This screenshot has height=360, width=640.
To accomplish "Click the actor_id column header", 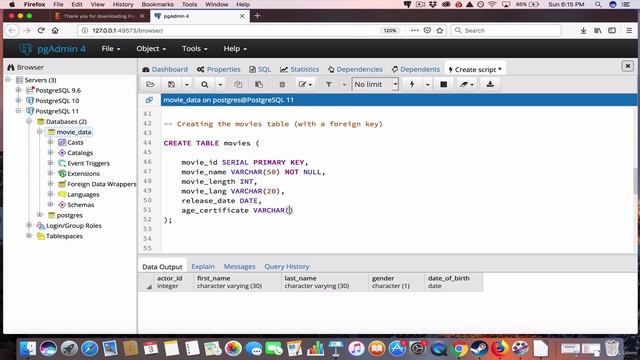I will tap(173, 282).
